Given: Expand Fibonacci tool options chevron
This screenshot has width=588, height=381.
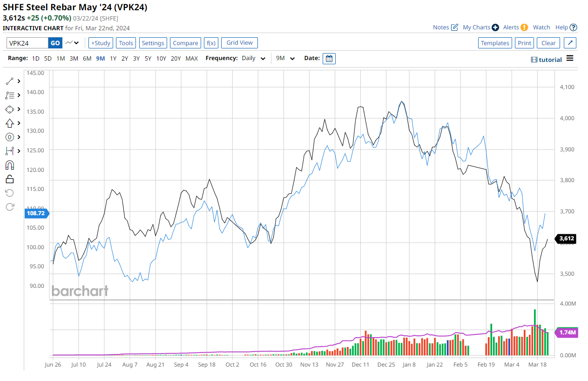Looking at the screenshot, I should (19, 95).
